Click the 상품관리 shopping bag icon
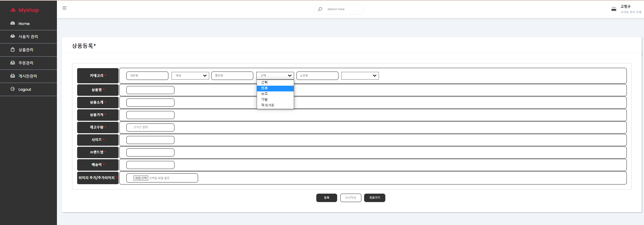Viewport: 644px width, 225px height. [x=12, y=50]
